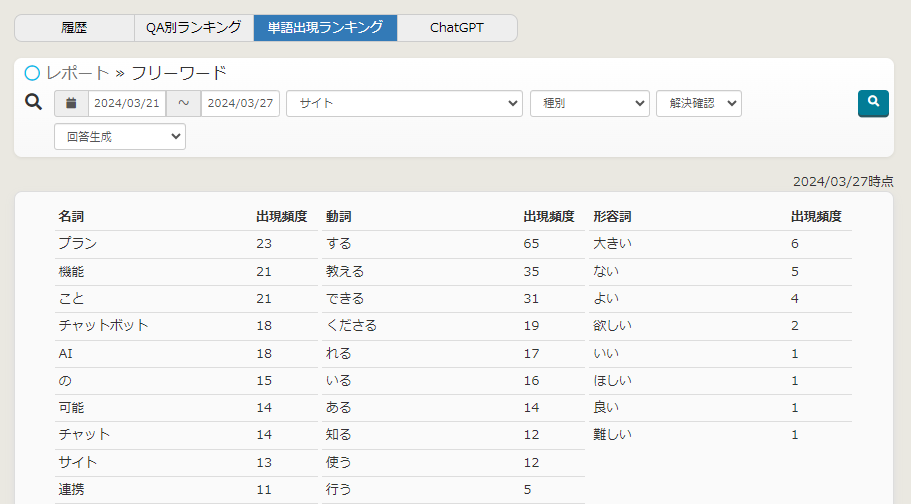Screen dimensions: 911x504
Task: Click the circle icon beside レポート heading
Action: point(32,73)
